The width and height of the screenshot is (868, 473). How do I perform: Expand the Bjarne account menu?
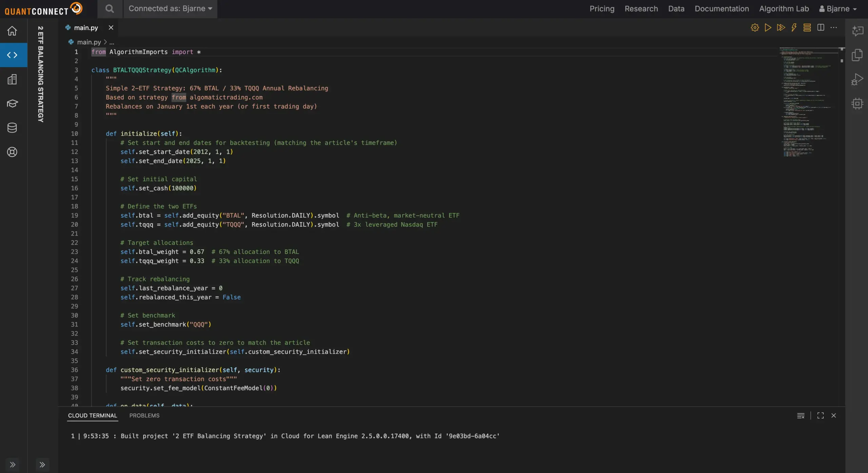pyautogui.click(x=838, y=9)
